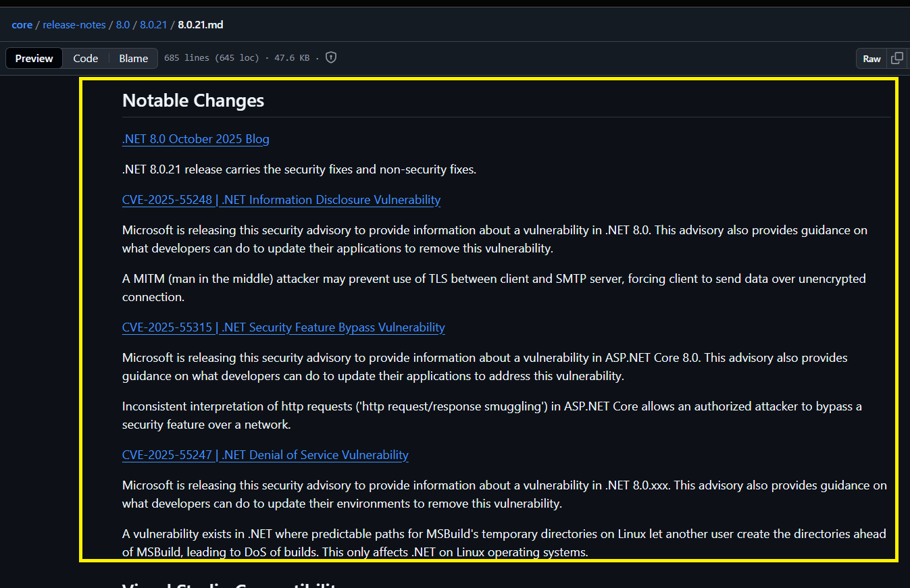The width and height of the screenshot is (910, 588).
Task: Switch to the Preview tab
Action: pyautogui.click(x=34, y=59)
